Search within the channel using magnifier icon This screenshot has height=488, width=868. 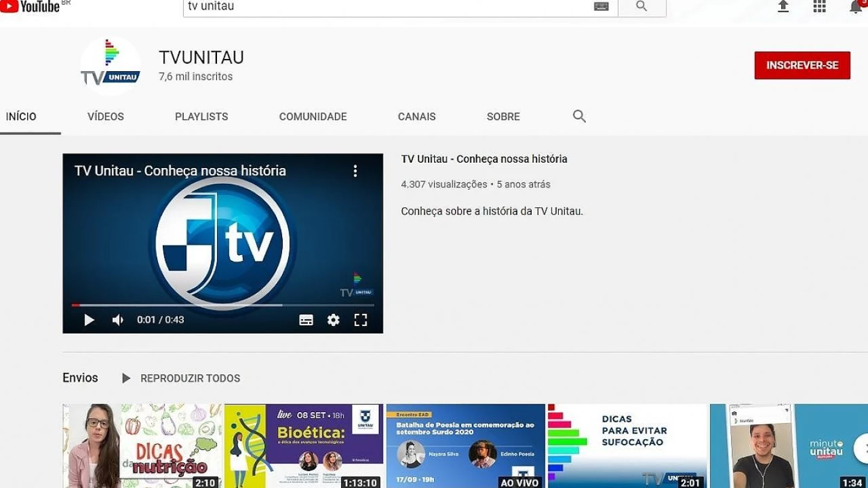pos(579,116)
